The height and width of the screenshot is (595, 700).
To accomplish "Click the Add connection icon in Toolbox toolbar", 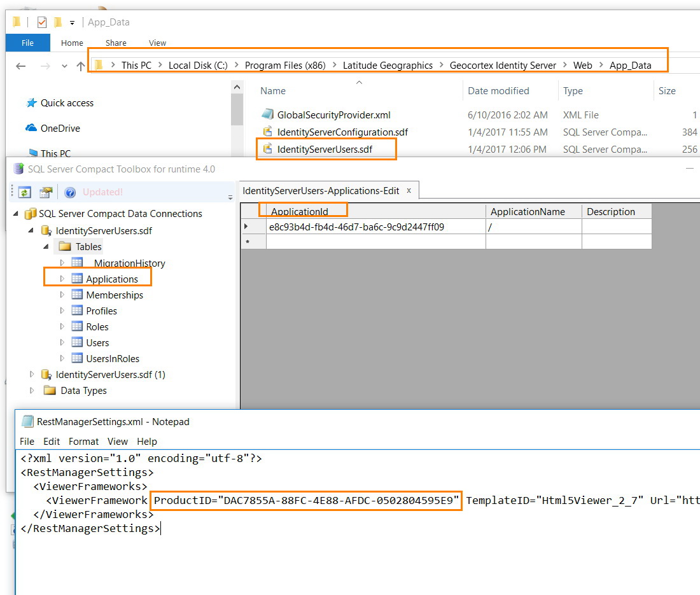I will pos(46,192).
